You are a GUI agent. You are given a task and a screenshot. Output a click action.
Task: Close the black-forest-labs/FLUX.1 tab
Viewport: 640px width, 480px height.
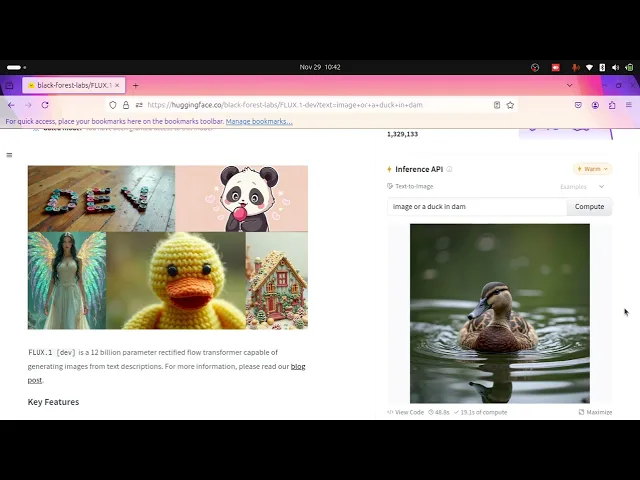(117, 85)
